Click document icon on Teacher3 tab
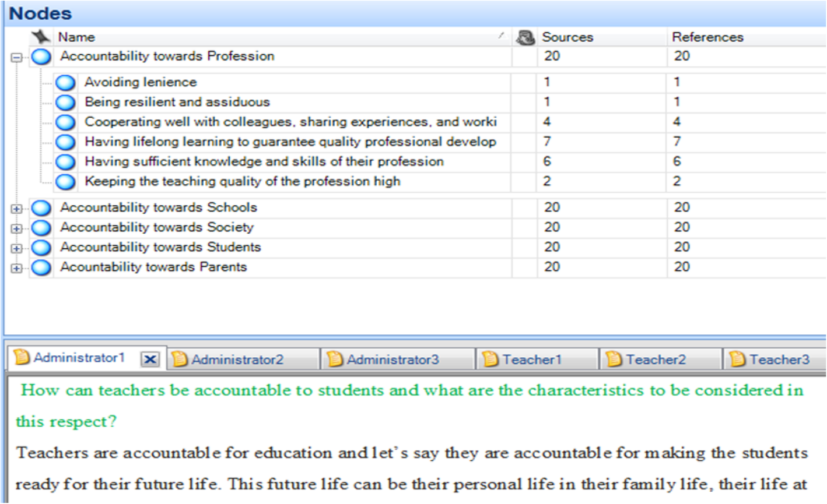Screen dimensions: 827x504 tap(738, 359)
